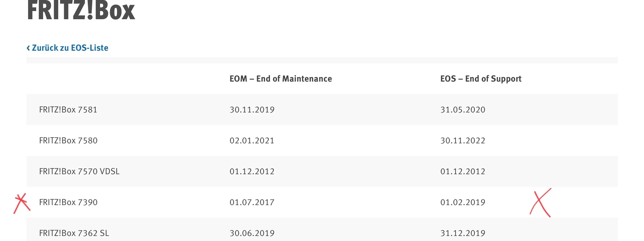Click EOS date 31.12.2019 for 7362 SL
644x241 pixels.
463,233
